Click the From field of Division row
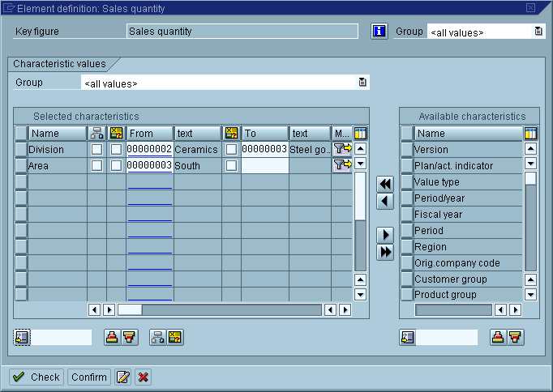The height and width of the screenshot is (392, 553). [149, 149]
